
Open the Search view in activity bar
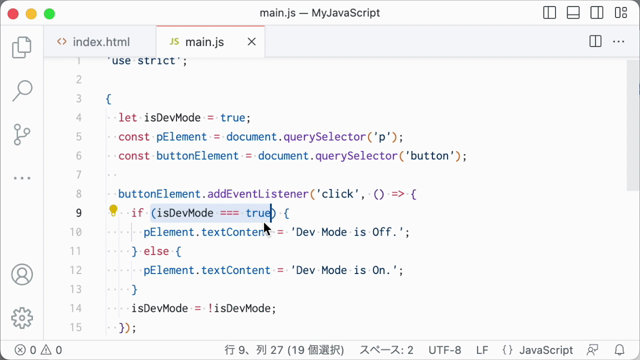tap(22, 91)
